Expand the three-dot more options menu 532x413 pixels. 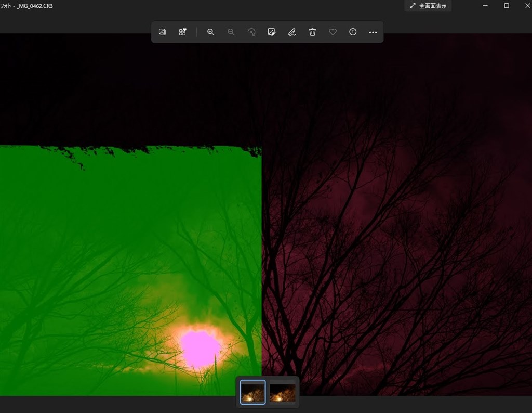pos(373,32)
